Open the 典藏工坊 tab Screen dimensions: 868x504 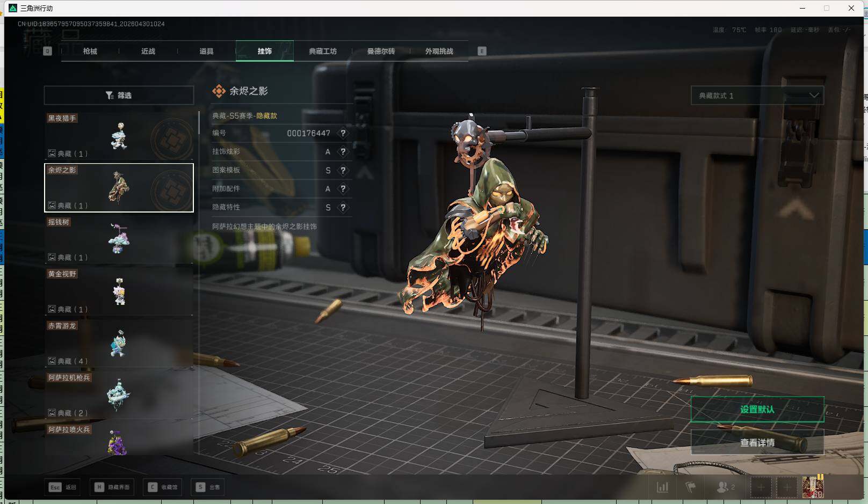(x=322, y=51)
